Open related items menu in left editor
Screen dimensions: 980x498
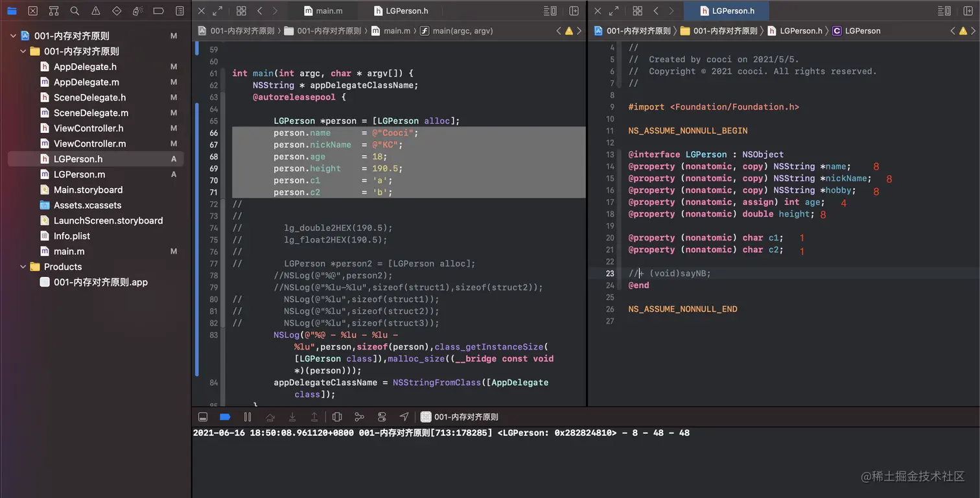click(x=241, y=11)
